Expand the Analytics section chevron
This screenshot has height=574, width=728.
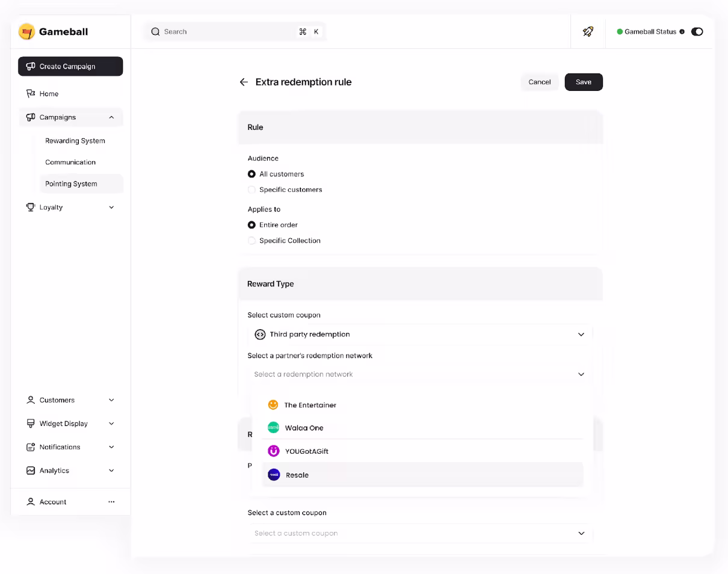coord(111,471)
